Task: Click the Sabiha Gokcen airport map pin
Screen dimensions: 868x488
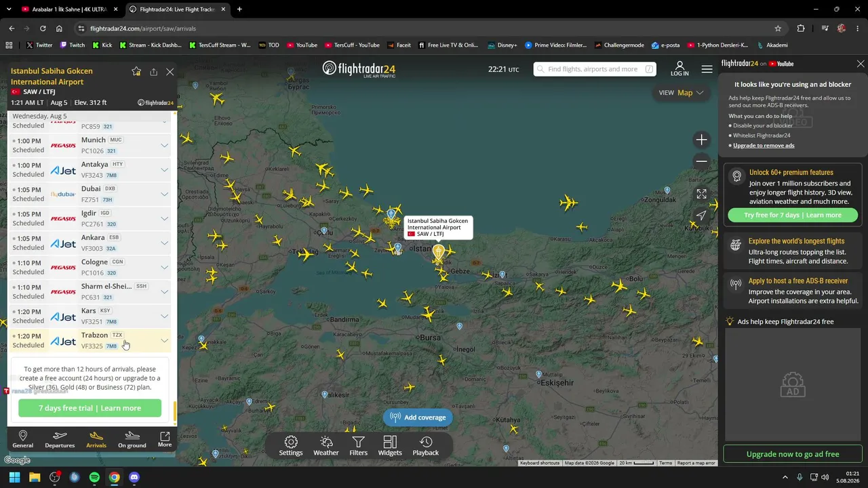Action: tap(439, 253)
